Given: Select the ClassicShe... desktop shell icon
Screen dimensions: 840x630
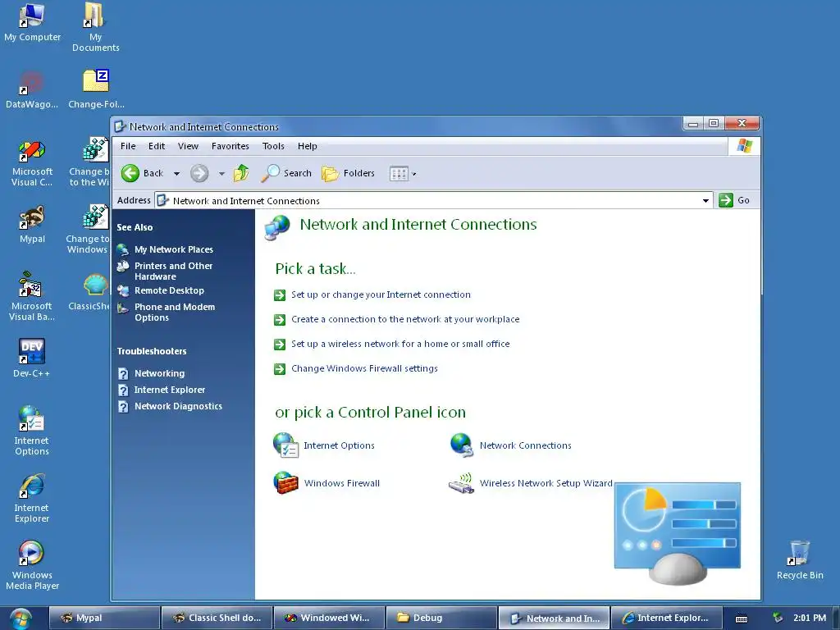Looking at the screenshot, I should click(x=90, y=292).
